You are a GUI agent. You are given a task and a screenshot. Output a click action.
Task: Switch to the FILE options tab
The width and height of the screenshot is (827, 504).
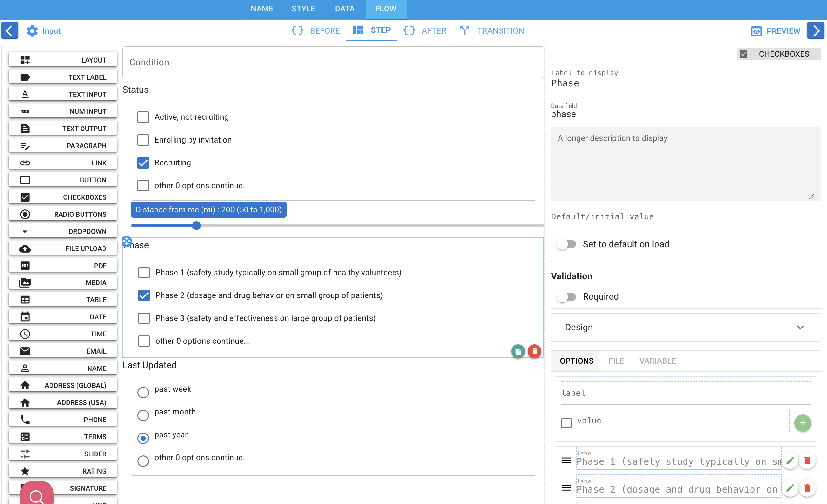(616, 361)
